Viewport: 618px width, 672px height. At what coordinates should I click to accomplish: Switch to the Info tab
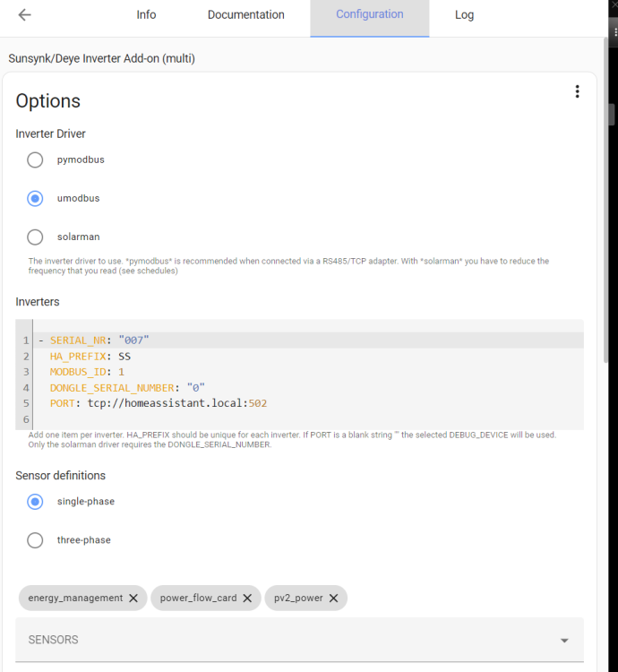click(x=146, y=15)
